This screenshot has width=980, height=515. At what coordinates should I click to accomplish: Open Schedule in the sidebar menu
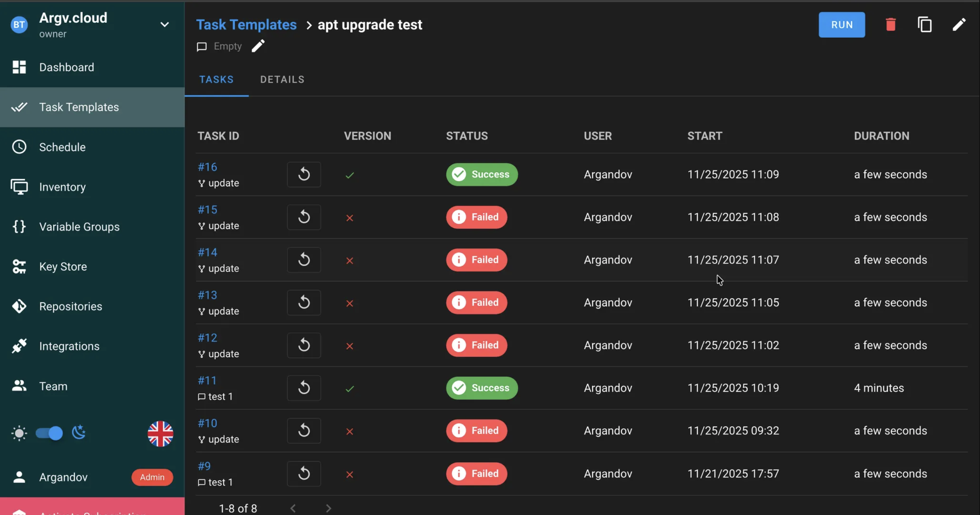[x=62, y=147]
